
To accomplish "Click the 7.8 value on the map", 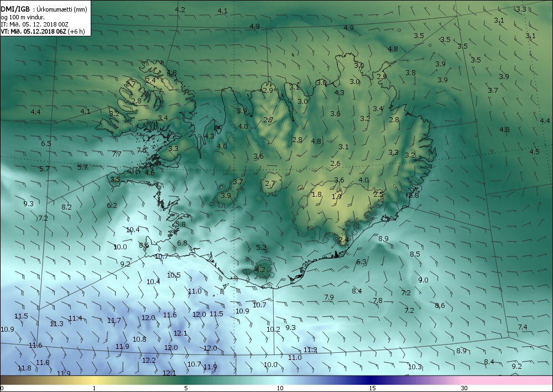I will pos(378,300).
